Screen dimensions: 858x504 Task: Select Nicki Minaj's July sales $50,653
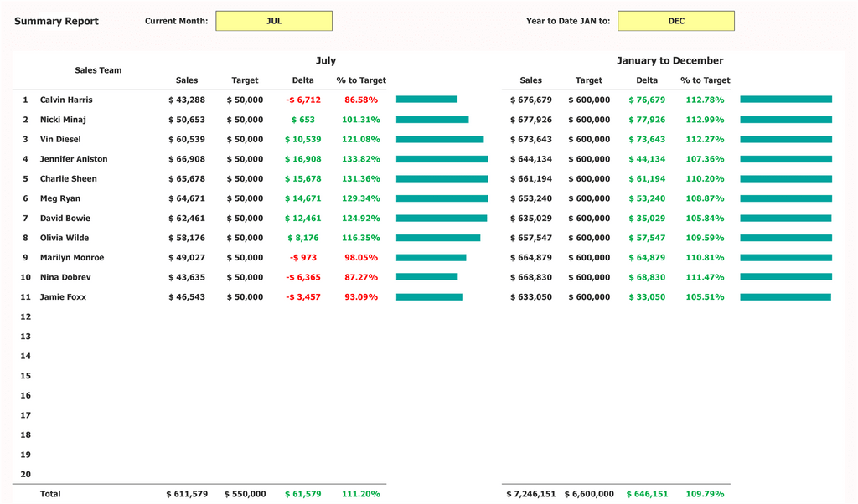click(187, 120)
